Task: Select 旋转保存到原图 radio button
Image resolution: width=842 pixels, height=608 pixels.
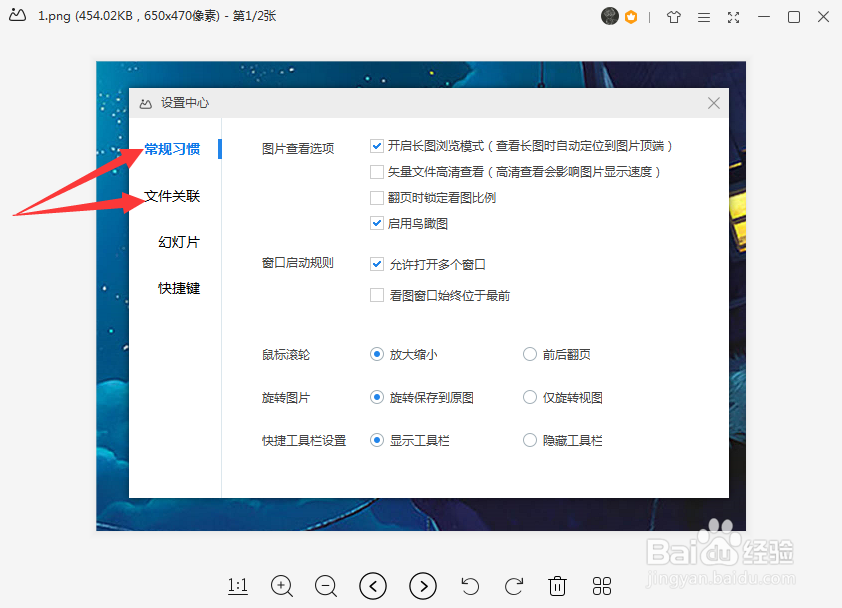Action: tap(377, 397)
